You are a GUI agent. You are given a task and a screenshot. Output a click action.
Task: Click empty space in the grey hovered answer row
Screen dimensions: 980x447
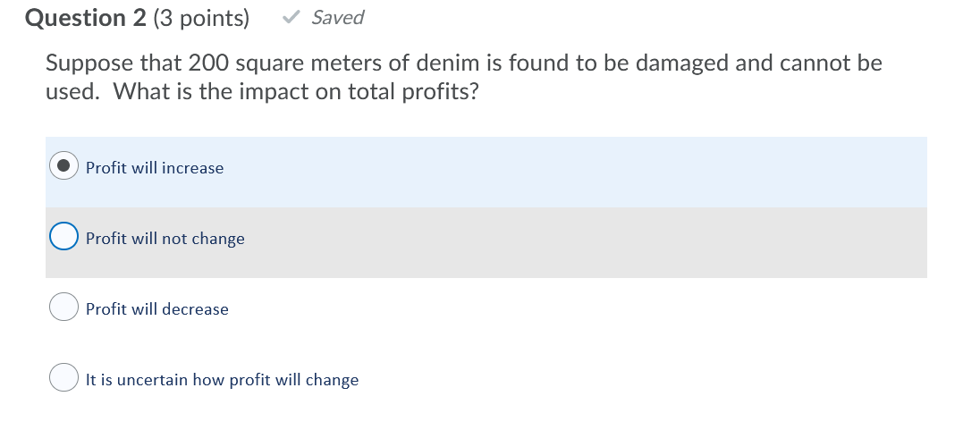coord(581,241)
